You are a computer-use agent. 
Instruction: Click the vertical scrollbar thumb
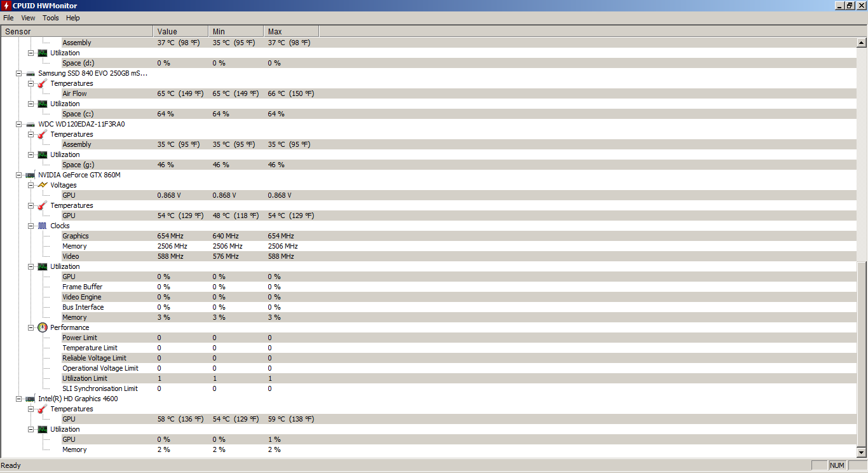click(x=862, y=354)
